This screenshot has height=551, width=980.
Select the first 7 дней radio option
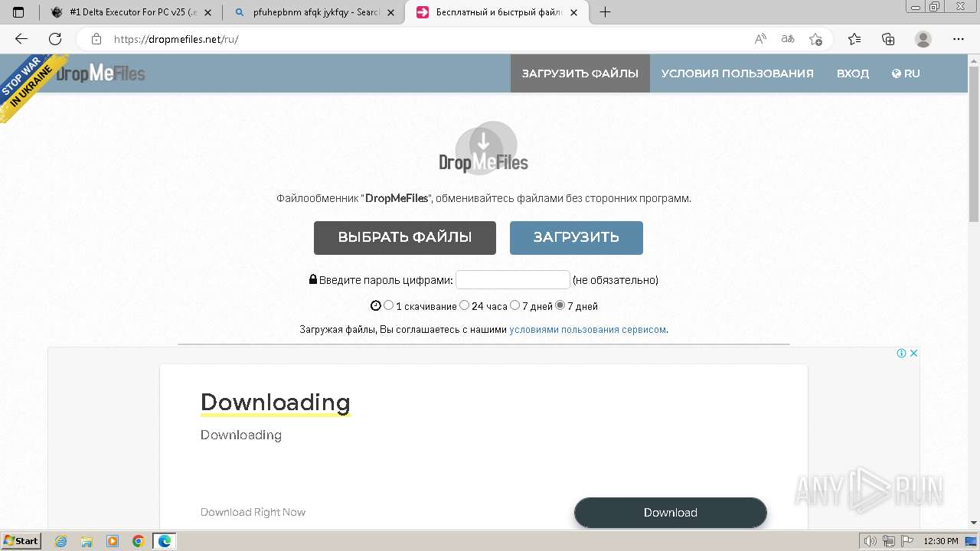coord(515,305)
